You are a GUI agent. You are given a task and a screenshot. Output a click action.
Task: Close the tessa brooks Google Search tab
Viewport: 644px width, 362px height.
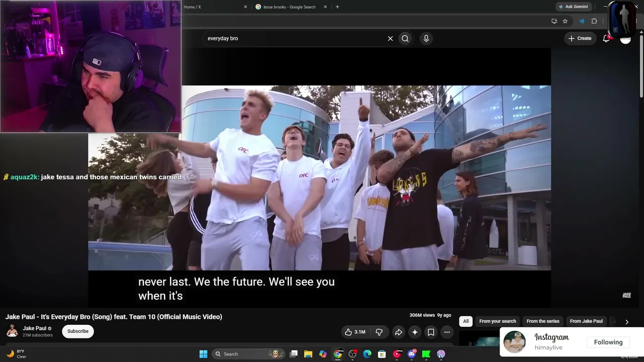point(325,7)
